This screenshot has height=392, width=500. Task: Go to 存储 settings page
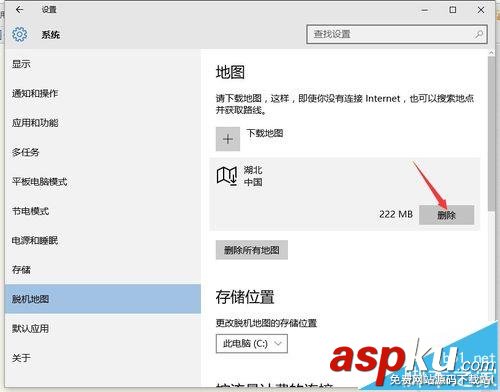pyautogui.click(x=103, y=270)
